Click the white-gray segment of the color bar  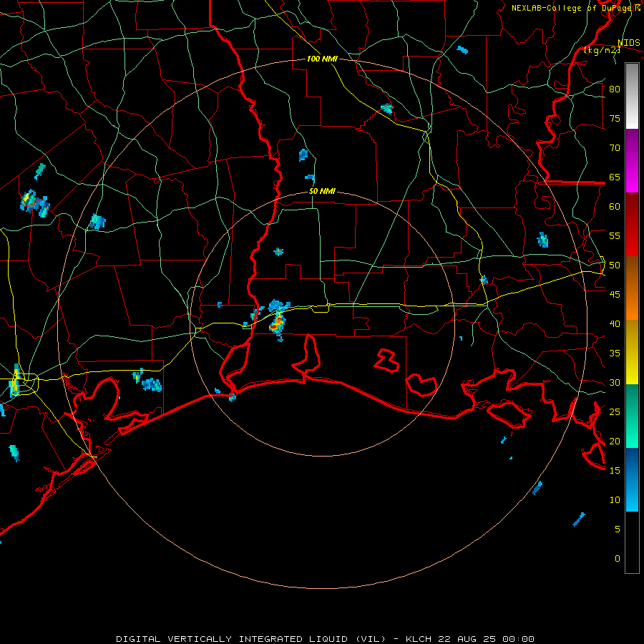coord(632,96)
